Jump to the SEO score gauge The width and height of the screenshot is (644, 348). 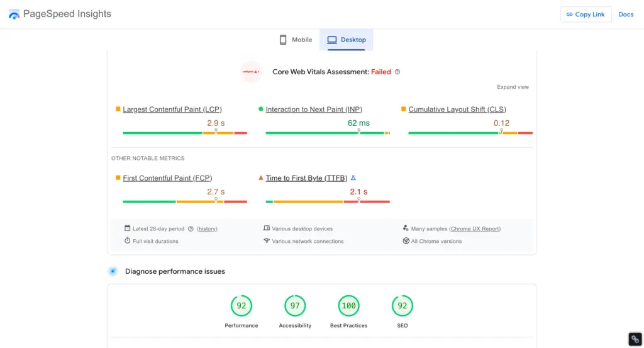[402, 306]
